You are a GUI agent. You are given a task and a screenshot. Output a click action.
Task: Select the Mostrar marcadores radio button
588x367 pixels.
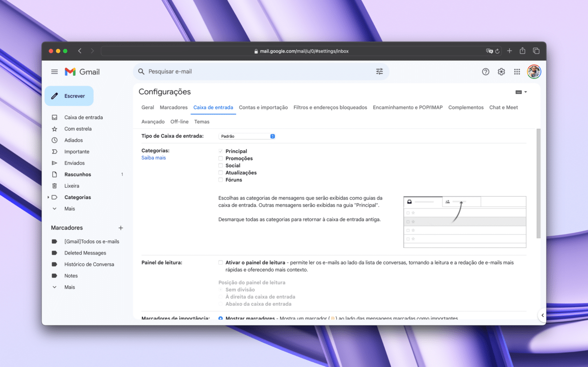[x=221, y=318]
